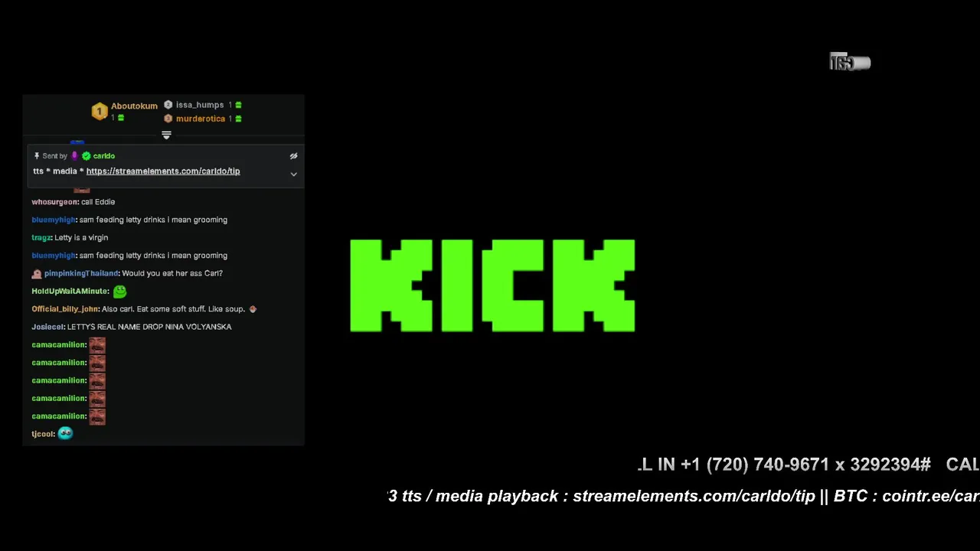Click the HoldUpWaitAMinute username
The width and height of the screenshot is (980, 551).
coord(70,292)
